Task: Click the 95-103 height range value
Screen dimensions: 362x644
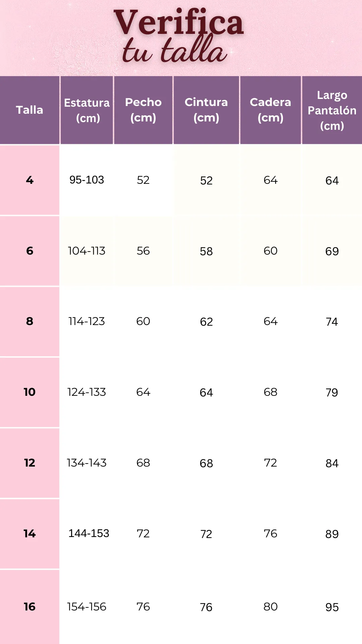Action: click(87, 180)
